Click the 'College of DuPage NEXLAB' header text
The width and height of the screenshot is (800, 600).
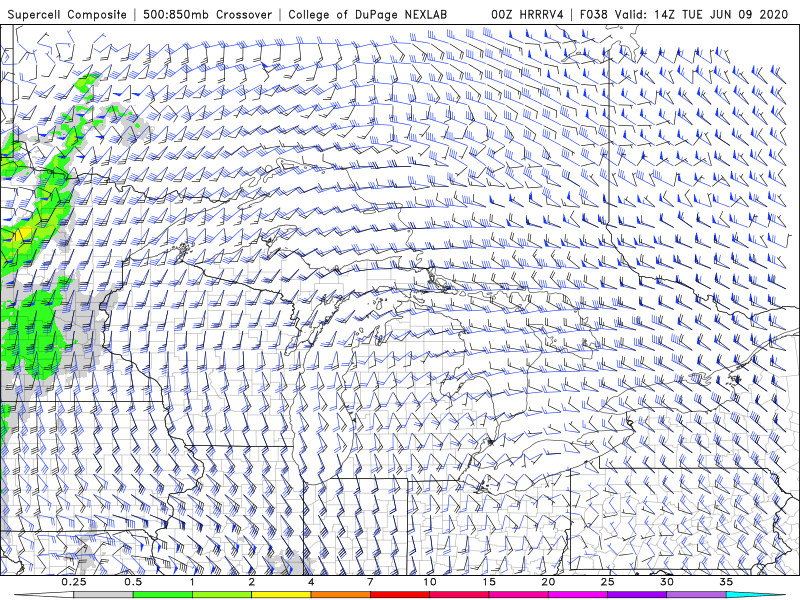point(367,14)
